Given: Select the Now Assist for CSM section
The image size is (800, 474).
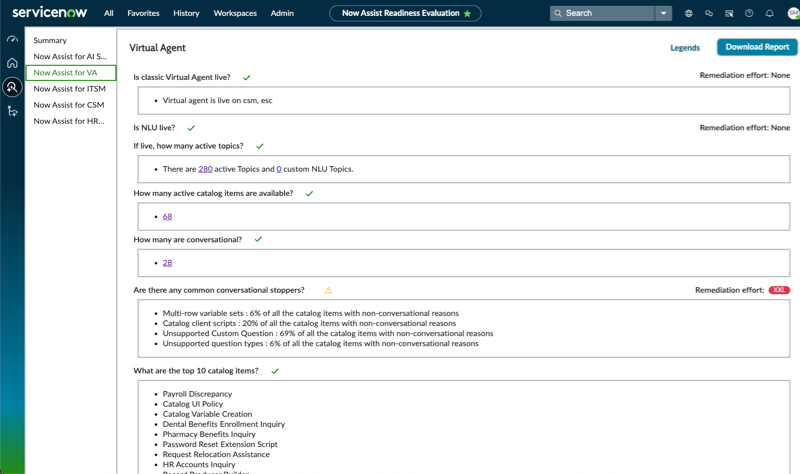Looking at the screenshot, I should (x=69, y=105).
